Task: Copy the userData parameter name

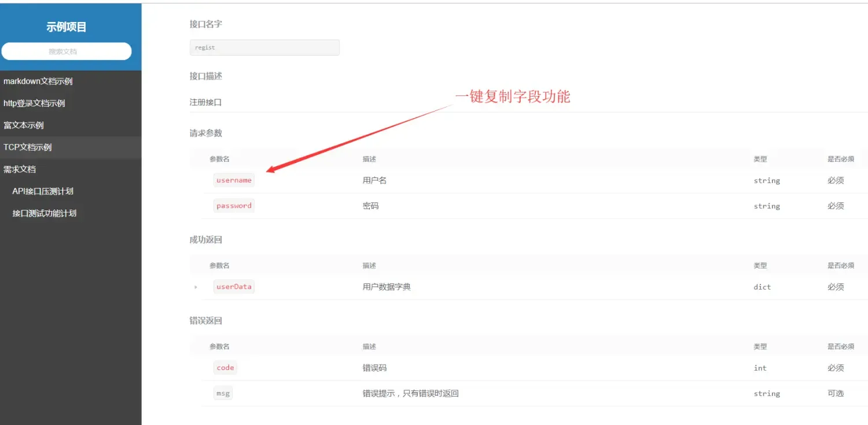Action: point(234,286)
